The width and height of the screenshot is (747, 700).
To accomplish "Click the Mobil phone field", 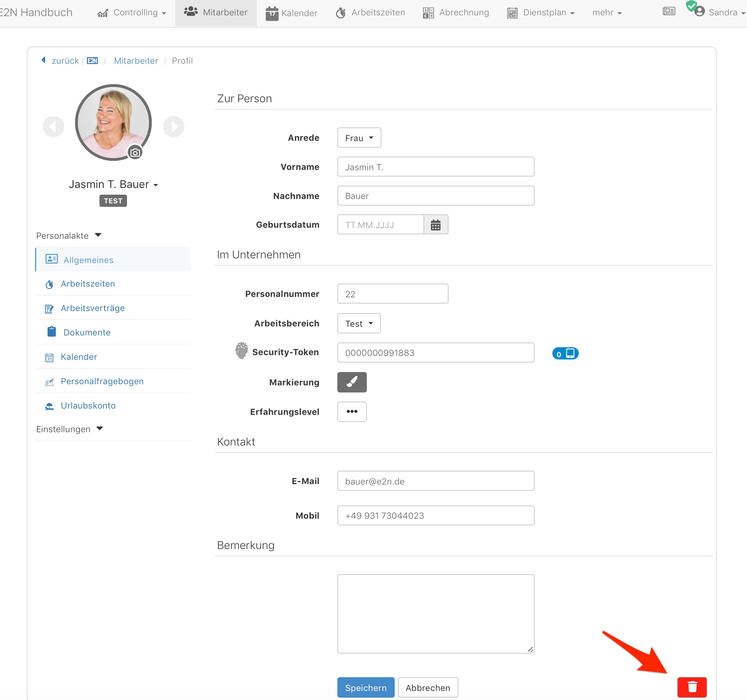I will point(436,516).
